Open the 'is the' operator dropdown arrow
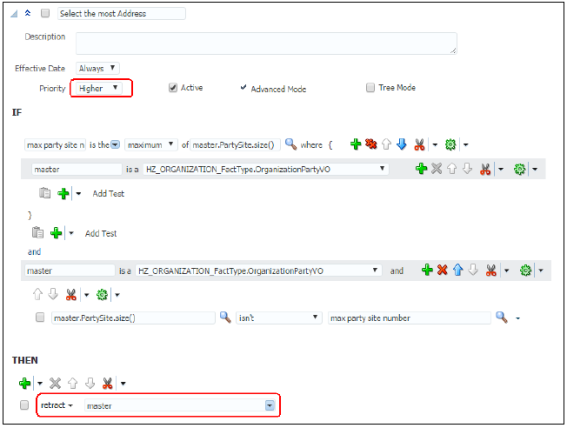This screenshot has width=567, height=428. pyautogui.click(x=115, y=145)
